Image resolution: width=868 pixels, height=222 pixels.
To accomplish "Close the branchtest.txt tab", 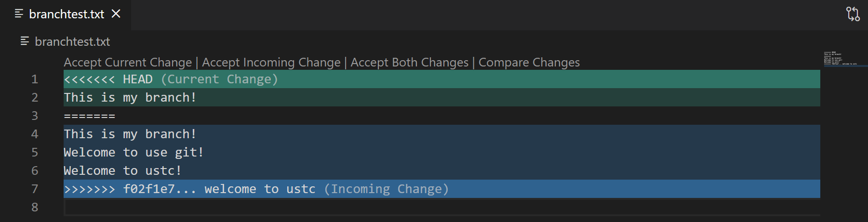I will [x=116, y=14].
